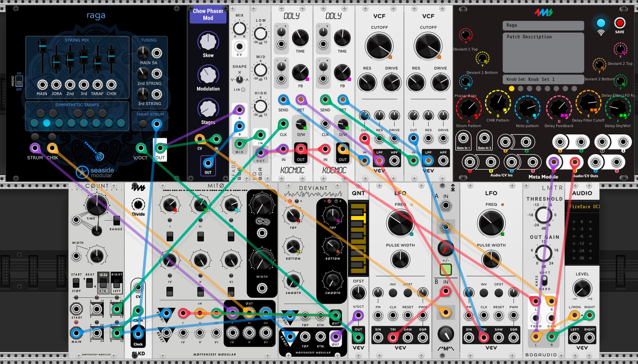Toggle the MEEND on/off switch on raga

point(19,81)
